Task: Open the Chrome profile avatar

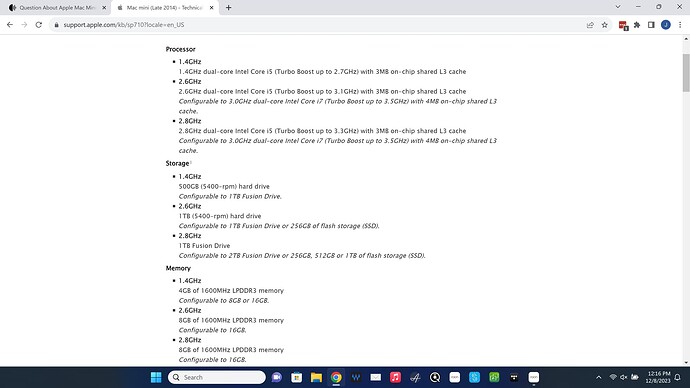Action: tap(666, 25)
